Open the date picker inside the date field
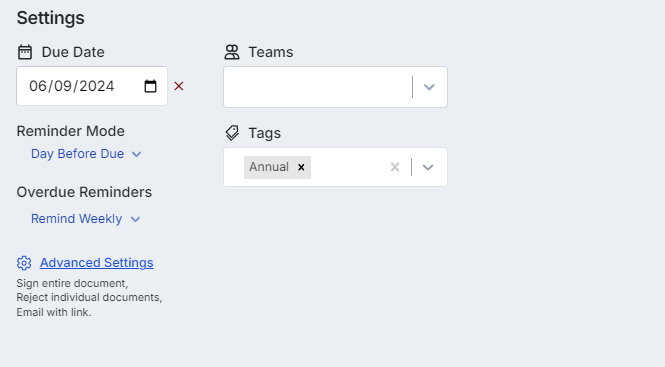This screenshot has width=665, height=367. pyautogui.click(x=150, y=86)
